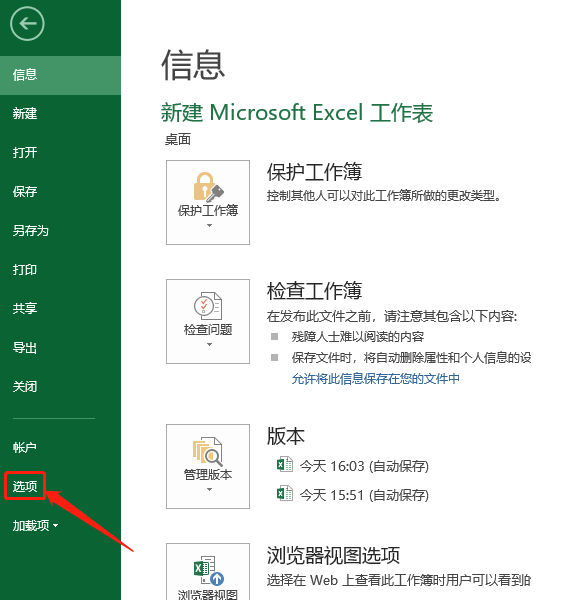Select the 信息 menu item

coord(61,75)
